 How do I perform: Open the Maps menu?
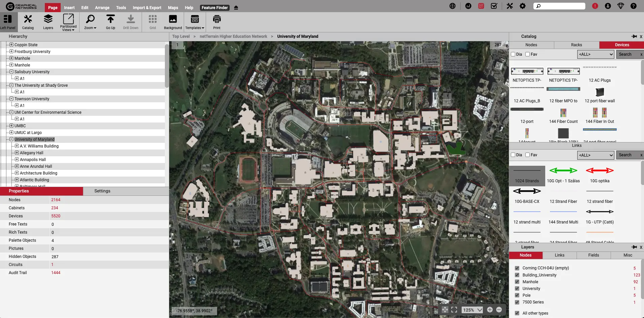(x=173, y=7)
